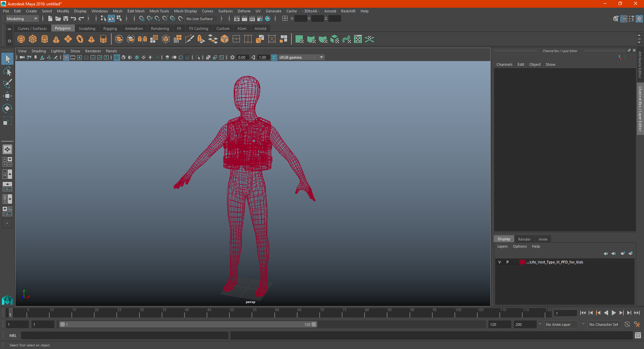Click the time range slider bar
This screenshot has width=644, height=349.
click(188, 325)
